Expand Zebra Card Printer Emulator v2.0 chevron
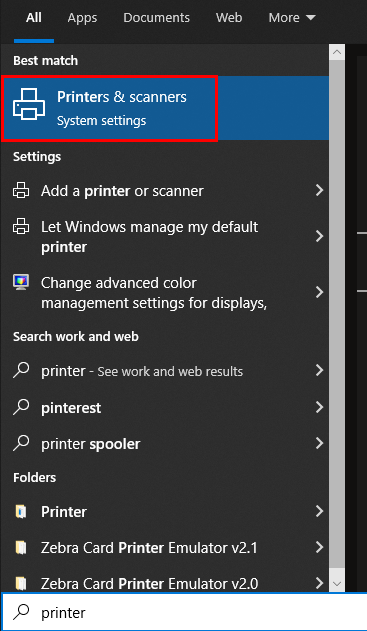Viewport: 367px width, 631px height. [x=319, y=583]
